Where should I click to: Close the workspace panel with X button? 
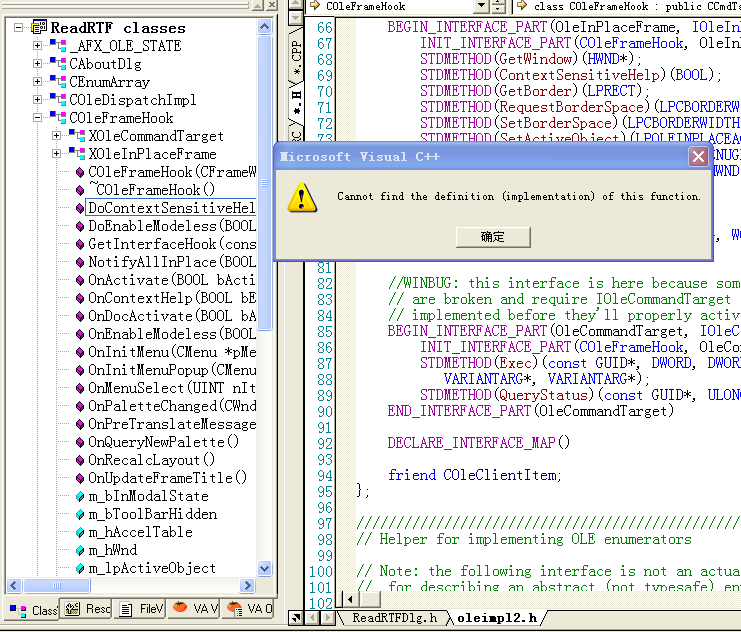271,5
